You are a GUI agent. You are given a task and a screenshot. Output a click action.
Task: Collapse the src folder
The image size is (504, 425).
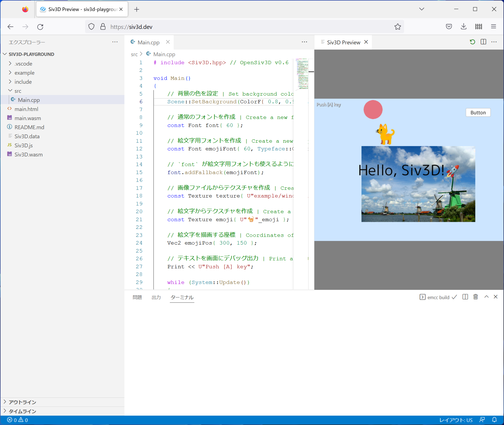click(18, 91)
